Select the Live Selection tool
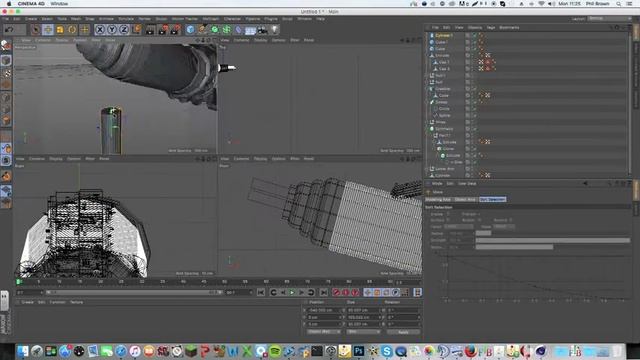Viewport: 640px width, 360px height. click(36, 29)
